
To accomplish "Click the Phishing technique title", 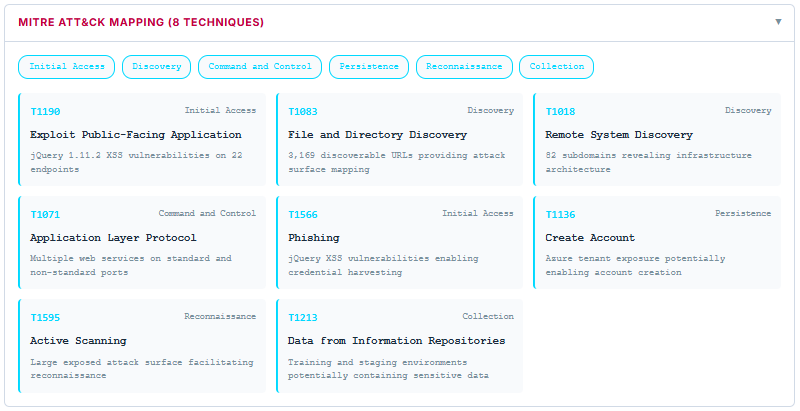I will [x=313, y=238].
